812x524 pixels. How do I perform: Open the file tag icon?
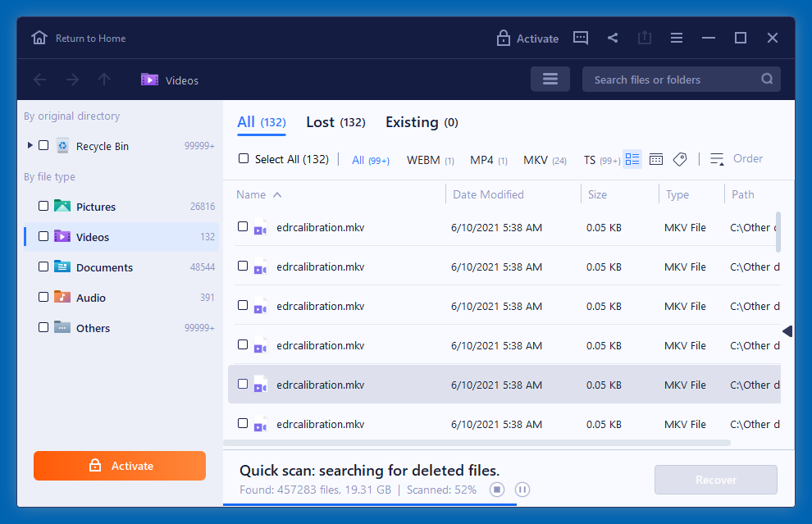[x=680, y=158]
